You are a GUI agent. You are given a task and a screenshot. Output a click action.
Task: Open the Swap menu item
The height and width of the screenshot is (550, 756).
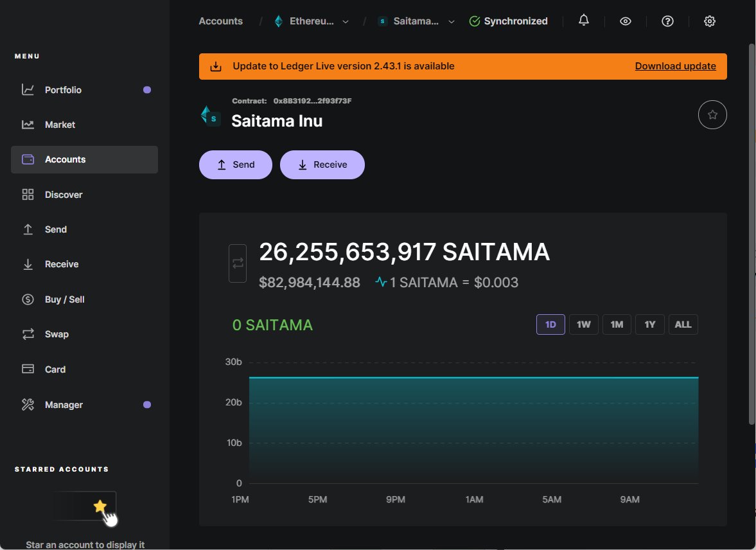[84, 334]
